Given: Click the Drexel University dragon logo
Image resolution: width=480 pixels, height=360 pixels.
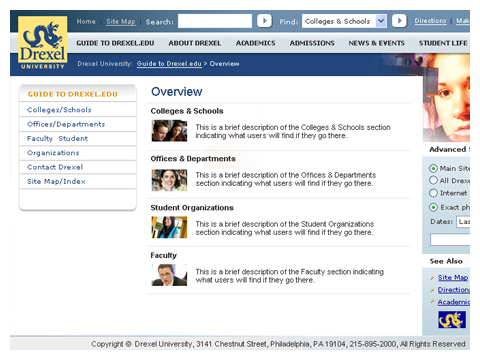Looking at the screenshot, I should [43, 43].
